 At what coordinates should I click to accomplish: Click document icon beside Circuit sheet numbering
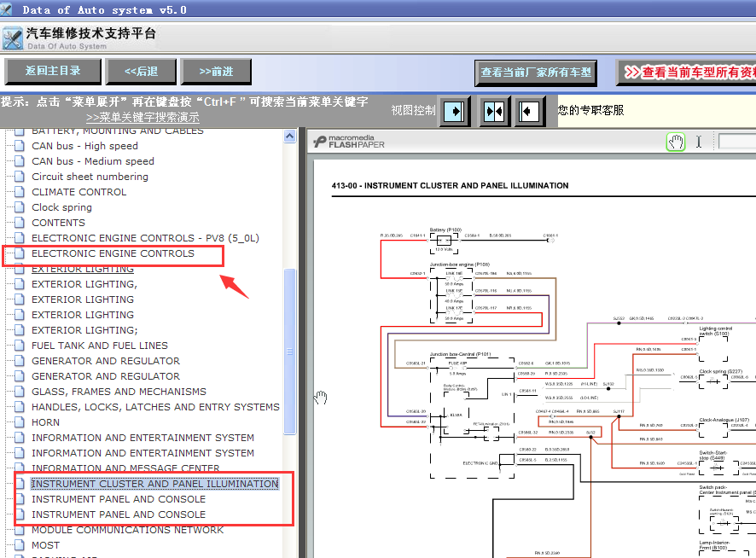tap(20, 177)
